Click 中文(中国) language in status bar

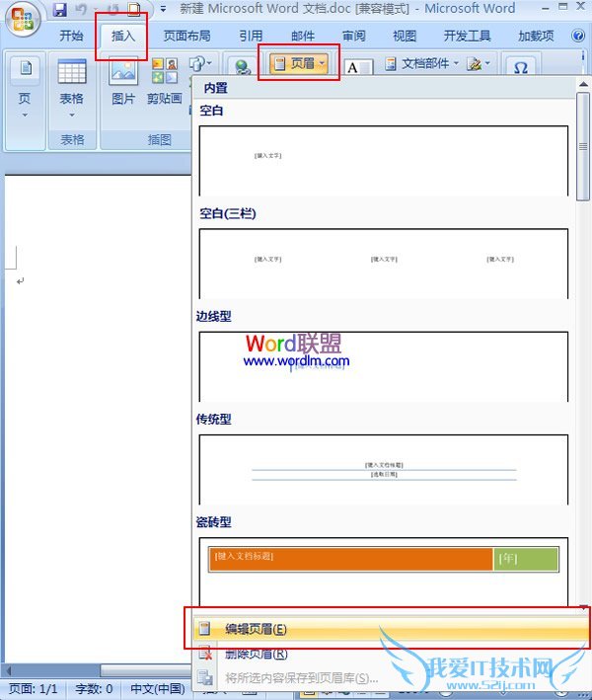pyautogui.click(x=158, y=688)
